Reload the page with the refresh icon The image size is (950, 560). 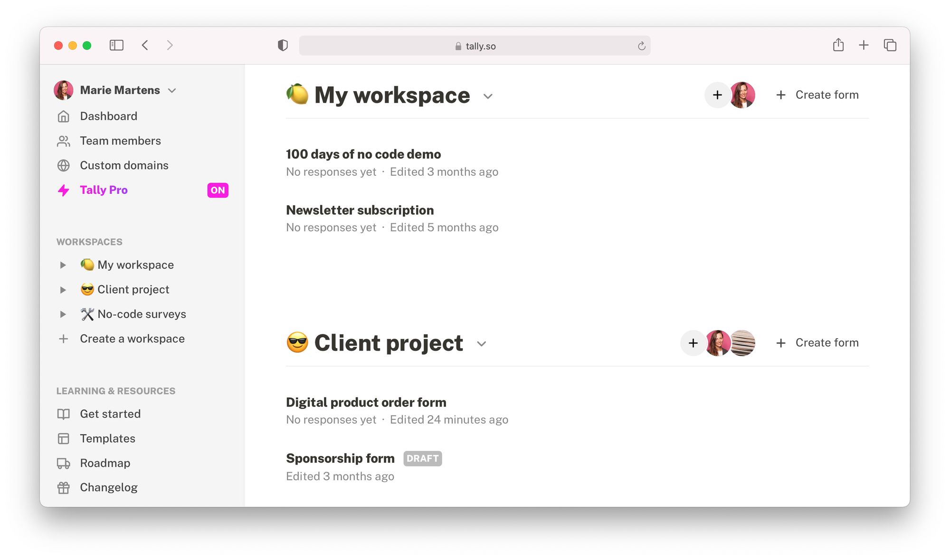(x=641, y=46)
